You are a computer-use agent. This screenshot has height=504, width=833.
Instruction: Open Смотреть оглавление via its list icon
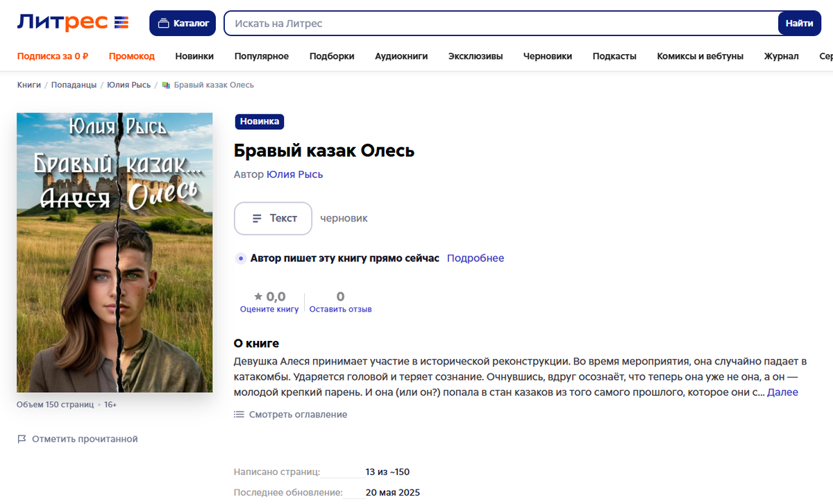pos(239,414)
